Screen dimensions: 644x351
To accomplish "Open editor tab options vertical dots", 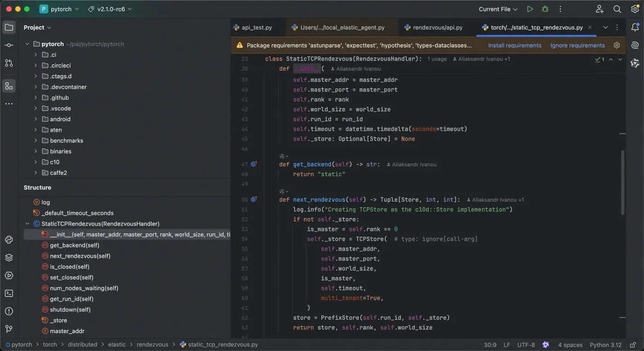I will click(617, 28).
